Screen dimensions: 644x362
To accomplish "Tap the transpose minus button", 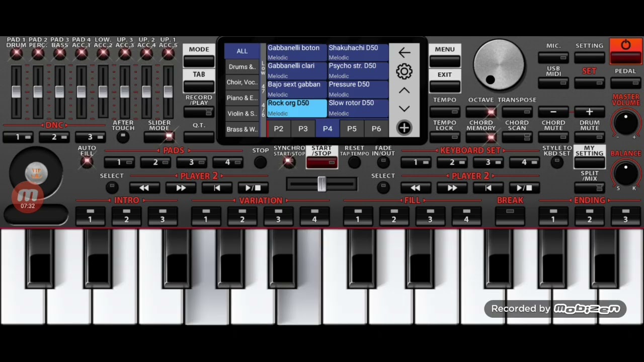I will (x=553, y=112).
